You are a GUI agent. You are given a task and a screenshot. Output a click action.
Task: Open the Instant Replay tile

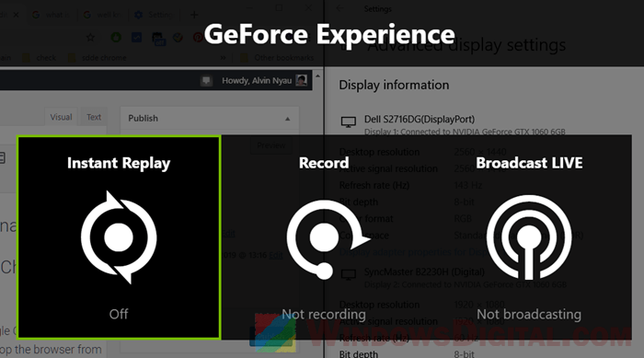(x=119, y=237)
